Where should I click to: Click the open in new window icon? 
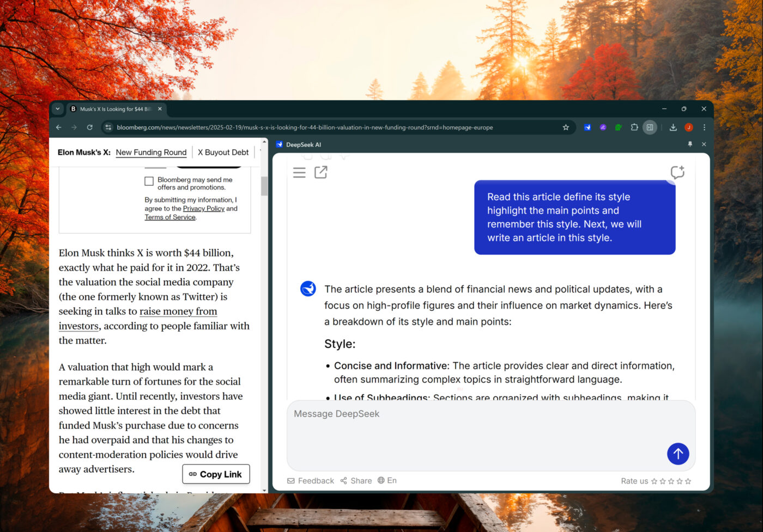[x=321, y=173]
